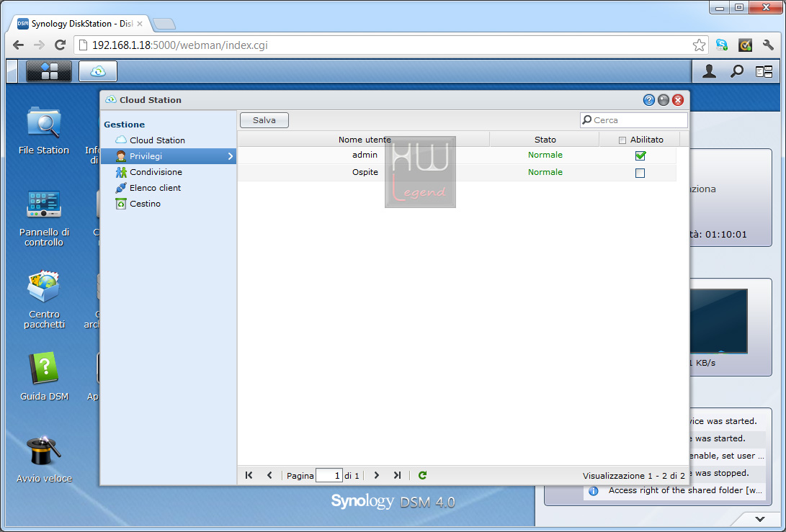
Task: Open Centro pacchetti desktop icon
Action: click(x=44, y=299)
